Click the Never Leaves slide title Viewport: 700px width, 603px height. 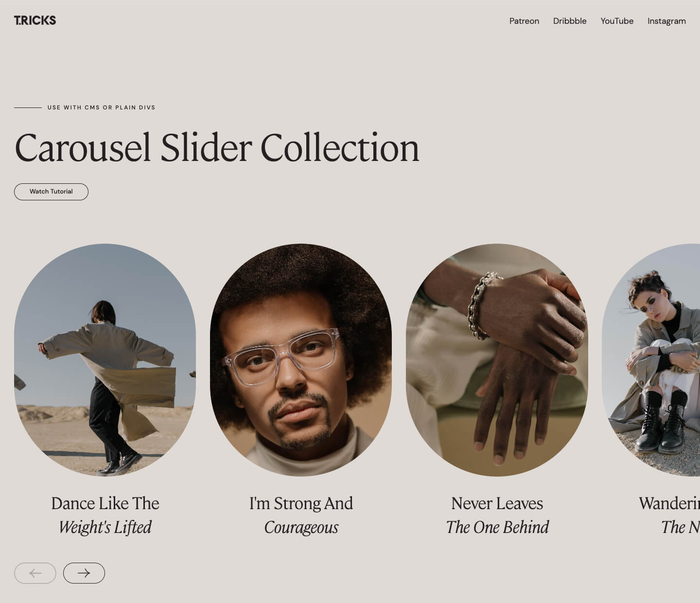[x=497, y=503]
